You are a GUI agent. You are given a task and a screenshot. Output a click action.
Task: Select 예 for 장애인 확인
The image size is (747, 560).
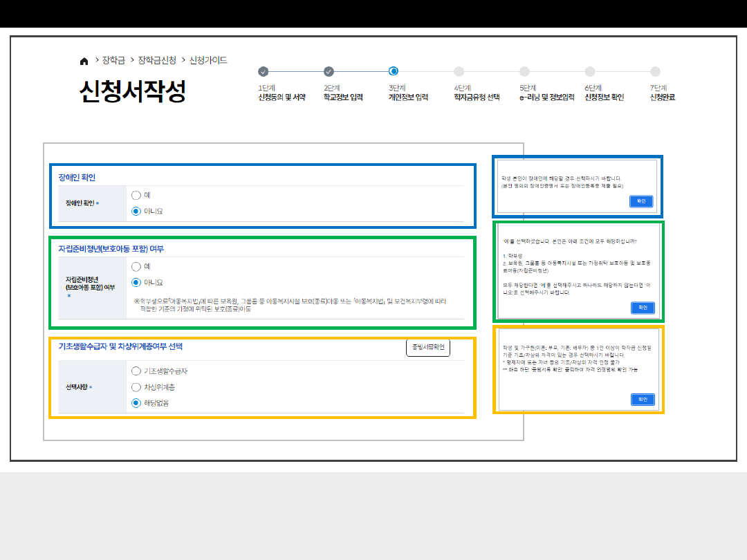[136, 195]
